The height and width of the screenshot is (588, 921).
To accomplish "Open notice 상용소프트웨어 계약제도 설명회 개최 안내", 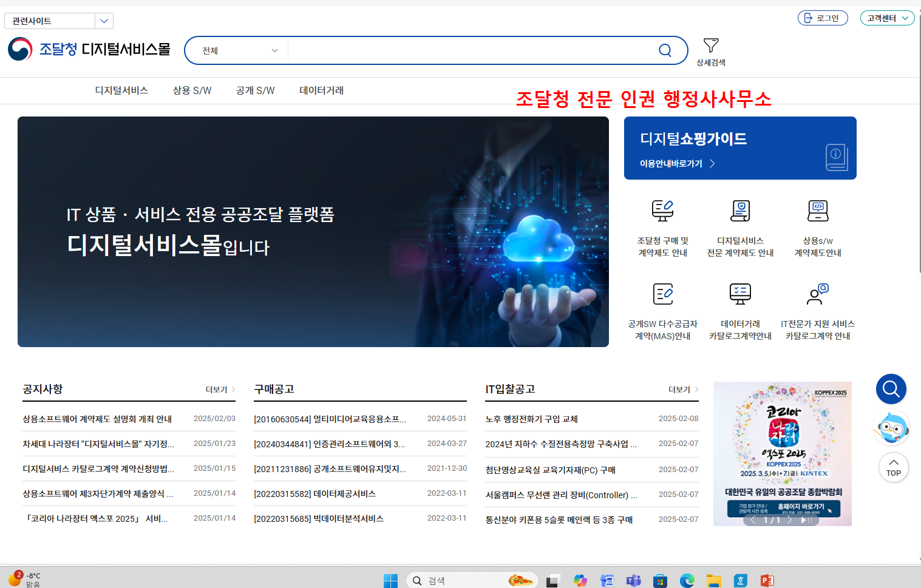I will 97,419.
